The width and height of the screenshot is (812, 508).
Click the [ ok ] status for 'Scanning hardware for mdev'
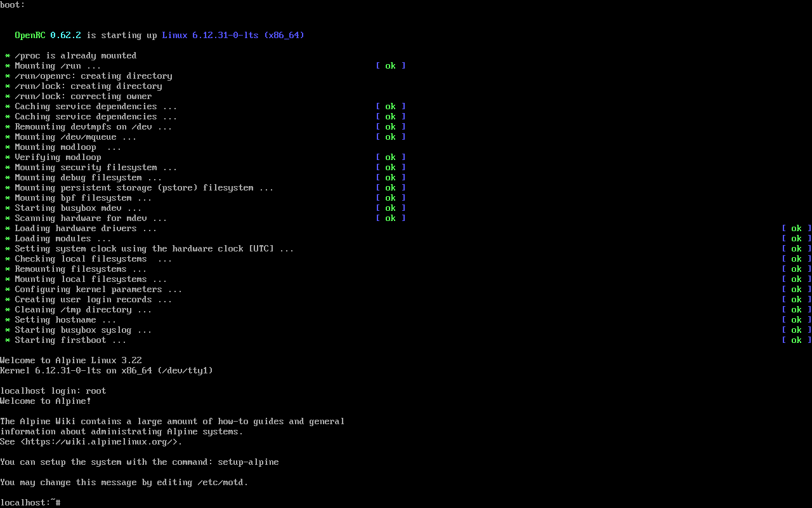coord(391,218)
